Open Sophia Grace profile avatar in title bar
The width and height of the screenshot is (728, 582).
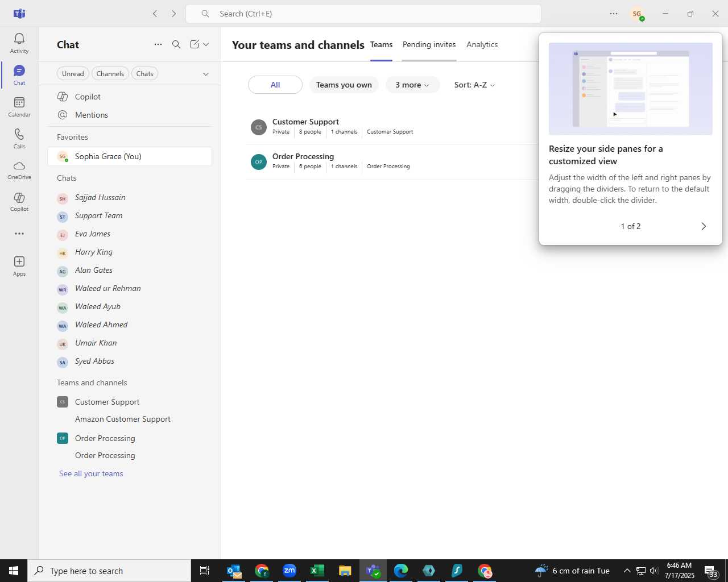pyautogui.click(x=637, y=14)
